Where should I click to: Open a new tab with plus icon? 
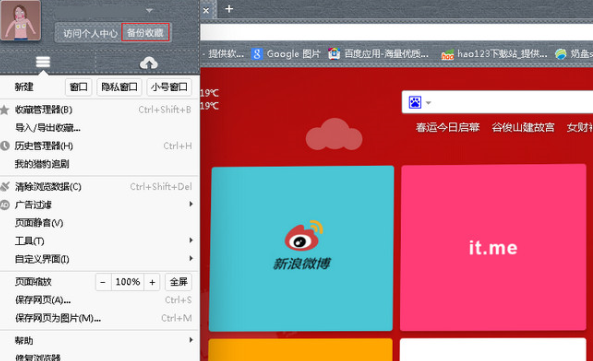coord(229,9)
